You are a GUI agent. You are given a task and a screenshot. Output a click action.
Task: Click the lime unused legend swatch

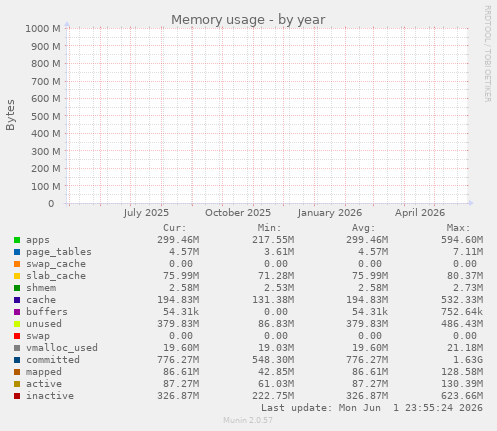pos(17,324)
